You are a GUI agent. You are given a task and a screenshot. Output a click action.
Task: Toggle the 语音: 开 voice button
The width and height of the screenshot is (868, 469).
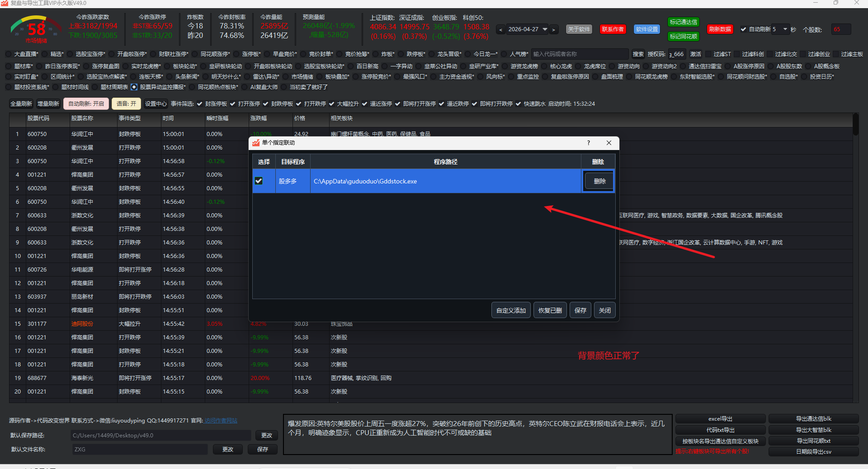pos(126,104)
